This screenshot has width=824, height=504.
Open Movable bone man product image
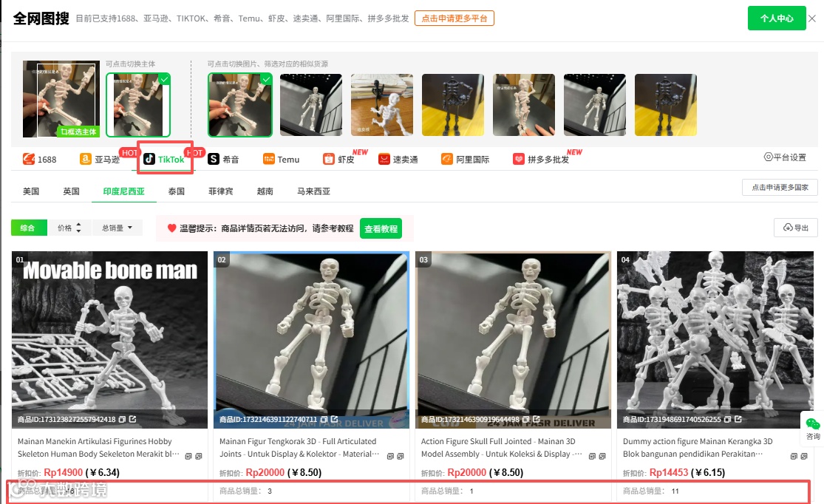[110, 339]
